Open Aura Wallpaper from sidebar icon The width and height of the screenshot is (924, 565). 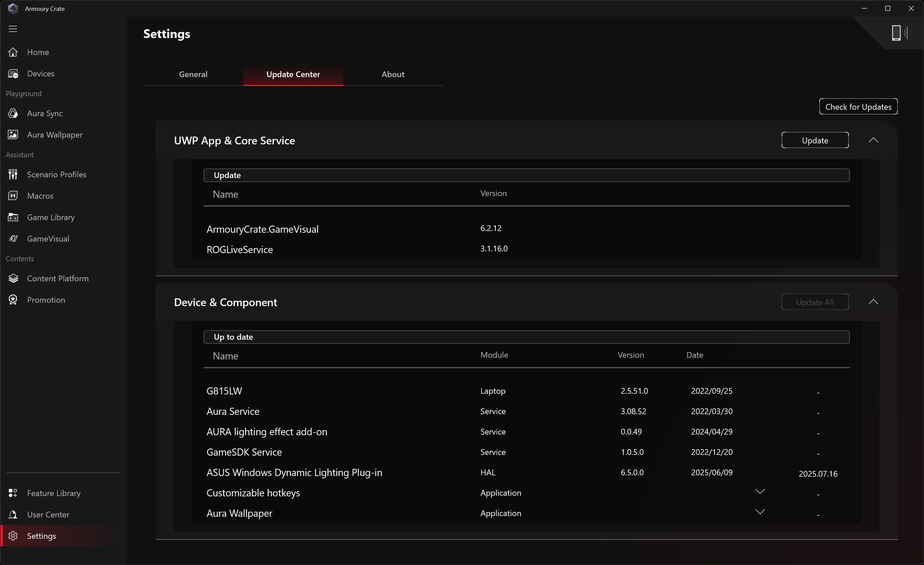13,135
